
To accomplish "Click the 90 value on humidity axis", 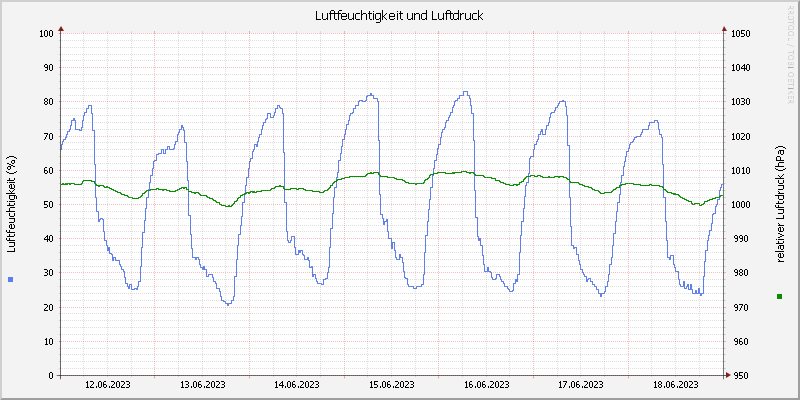I will pyautogui.click(x=48, y=68).
